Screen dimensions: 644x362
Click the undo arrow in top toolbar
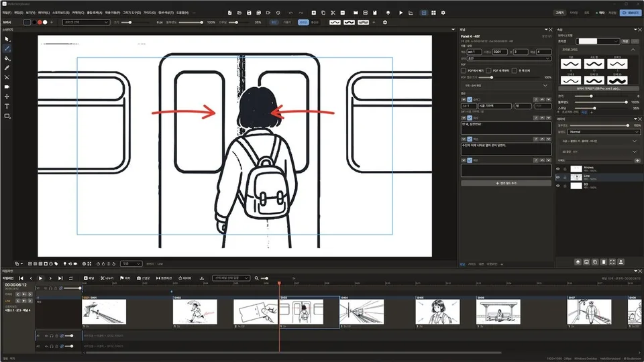click(290, 13)
